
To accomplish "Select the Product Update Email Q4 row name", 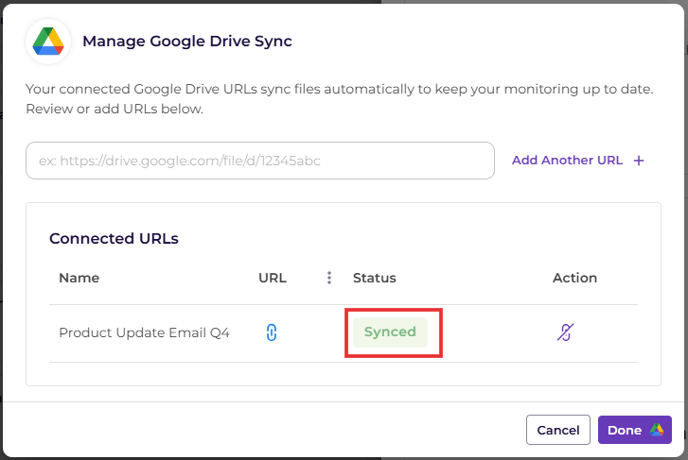I will pyautogui.click(x=144, y=333).
